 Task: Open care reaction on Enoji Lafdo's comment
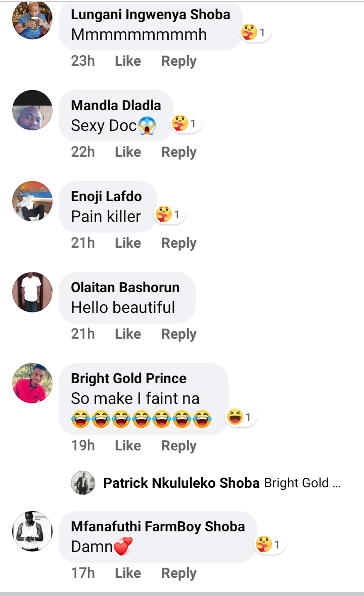point(169,215)
